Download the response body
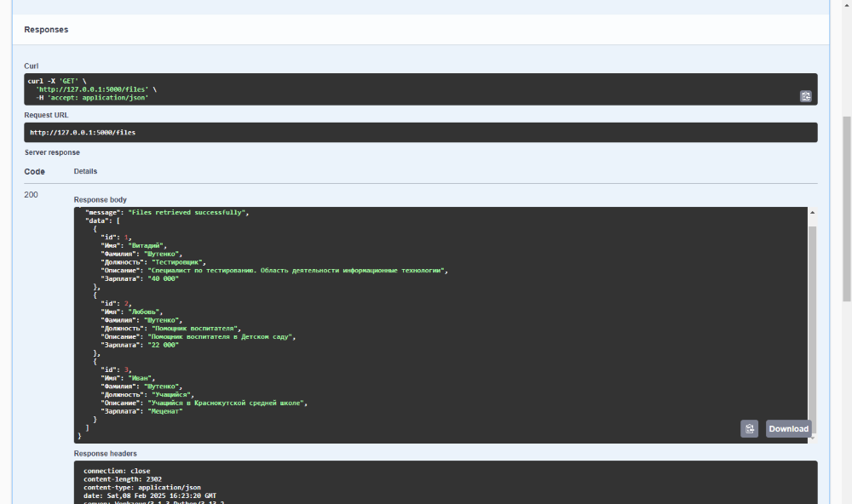The height and width of the screenshot is (504, 852). point(788,429)
